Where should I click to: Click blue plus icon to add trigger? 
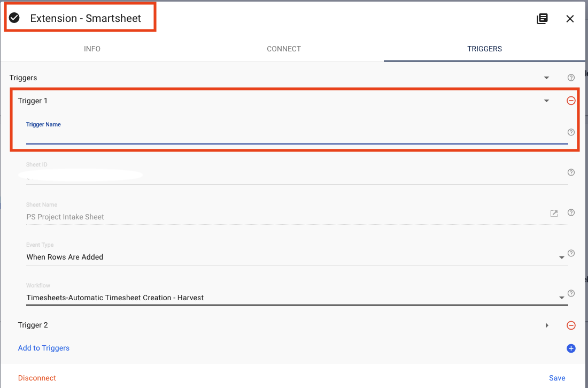[571, 348]
